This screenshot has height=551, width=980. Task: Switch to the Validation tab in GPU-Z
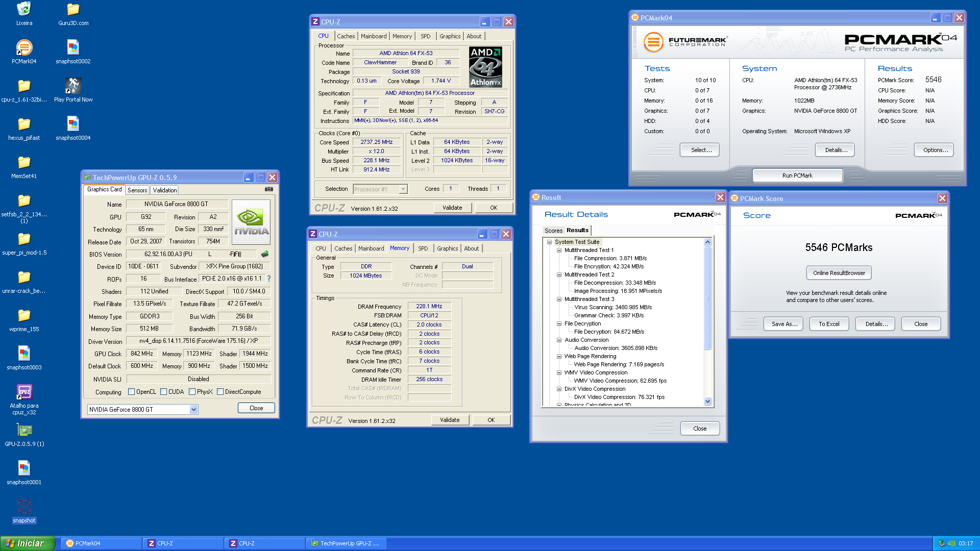[x=164, y=190]
